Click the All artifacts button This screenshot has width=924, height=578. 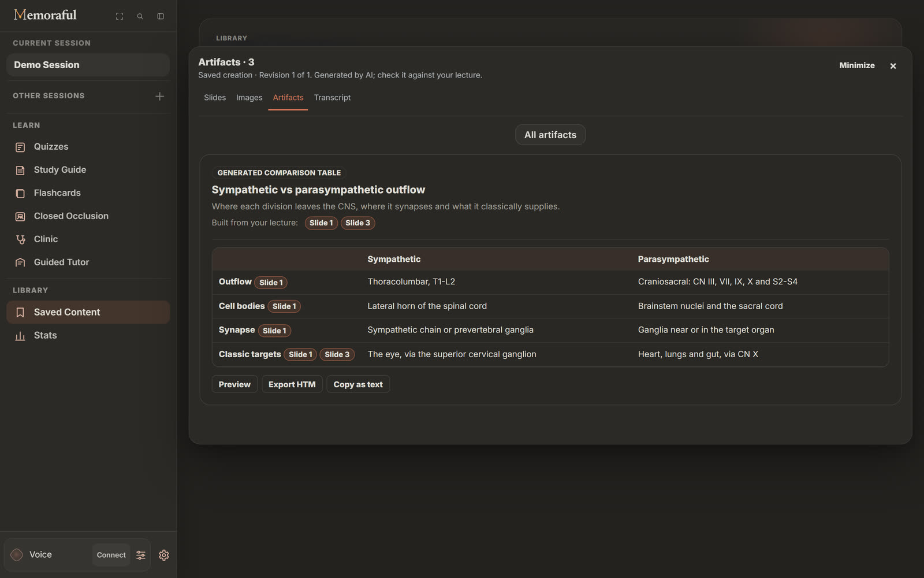point(550,135)
